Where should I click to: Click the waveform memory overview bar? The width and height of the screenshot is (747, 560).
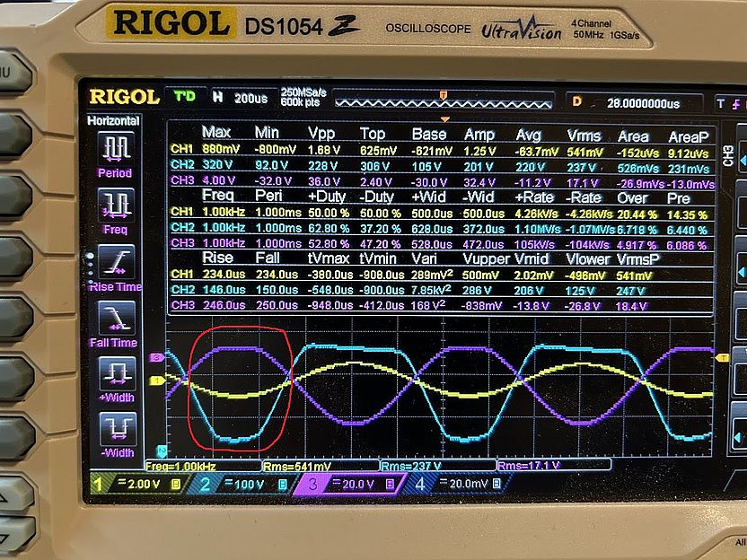click(x=444, y=103)
